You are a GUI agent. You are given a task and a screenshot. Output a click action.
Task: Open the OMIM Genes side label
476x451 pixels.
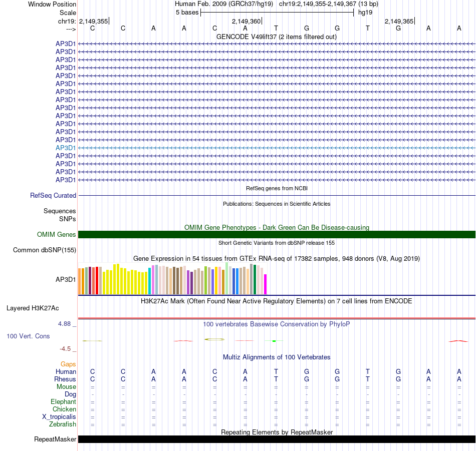click(x=57, y=234)
